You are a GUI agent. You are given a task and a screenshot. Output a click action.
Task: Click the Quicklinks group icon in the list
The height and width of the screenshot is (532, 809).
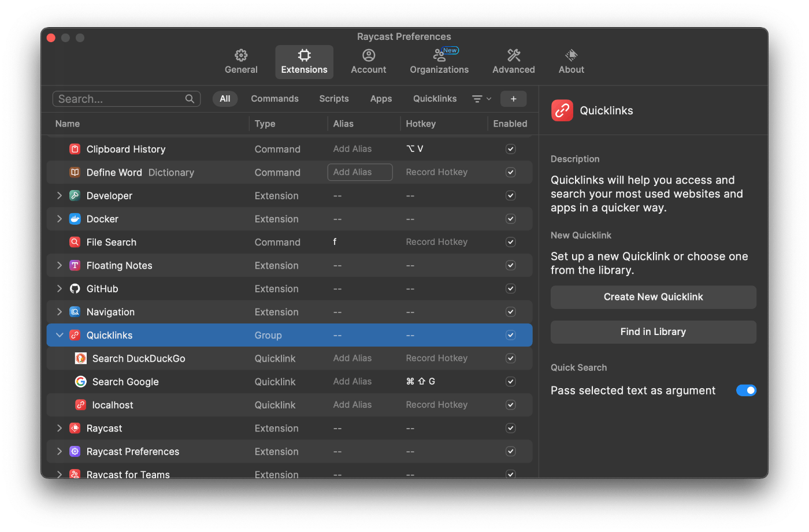pyautogui.click(x=75, y=335)
